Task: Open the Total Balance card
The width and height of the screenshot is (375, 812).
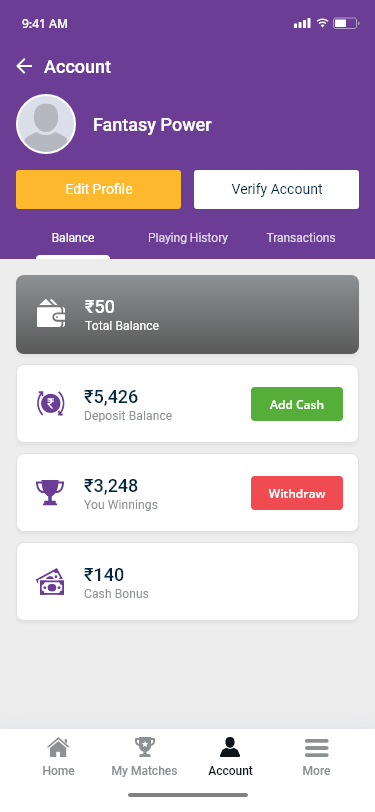Action: [188, 314]
